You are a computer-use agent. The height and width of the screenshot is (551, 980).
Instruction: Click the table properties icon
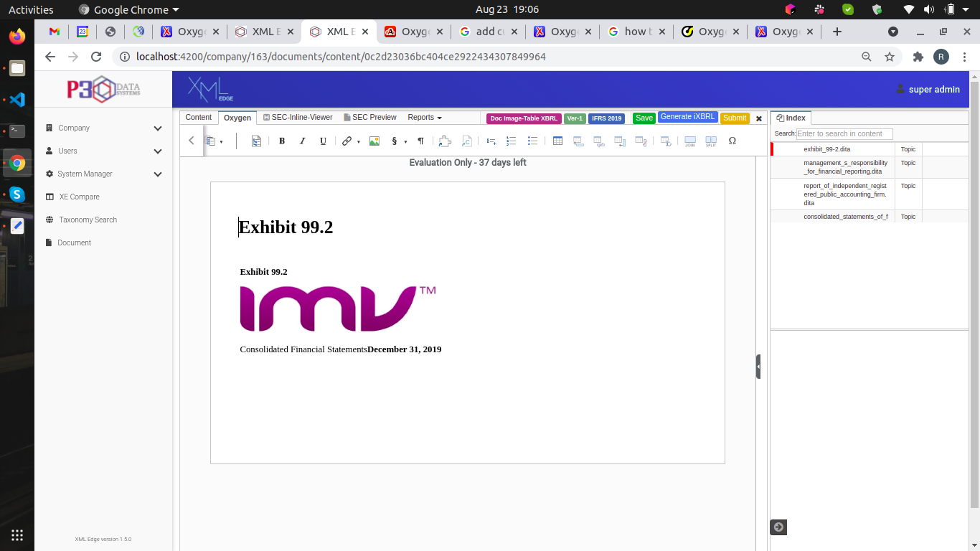point(665,141)
